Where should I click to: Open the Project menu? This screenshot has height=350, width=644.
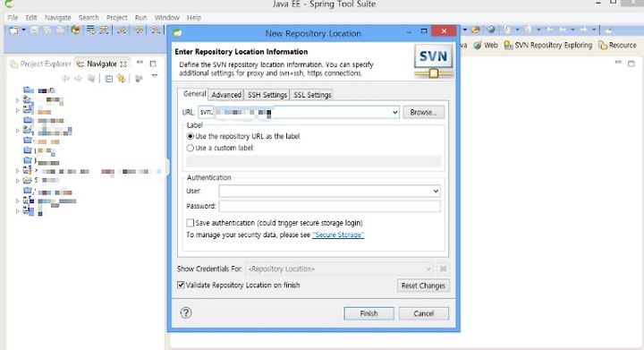[116, 18]
